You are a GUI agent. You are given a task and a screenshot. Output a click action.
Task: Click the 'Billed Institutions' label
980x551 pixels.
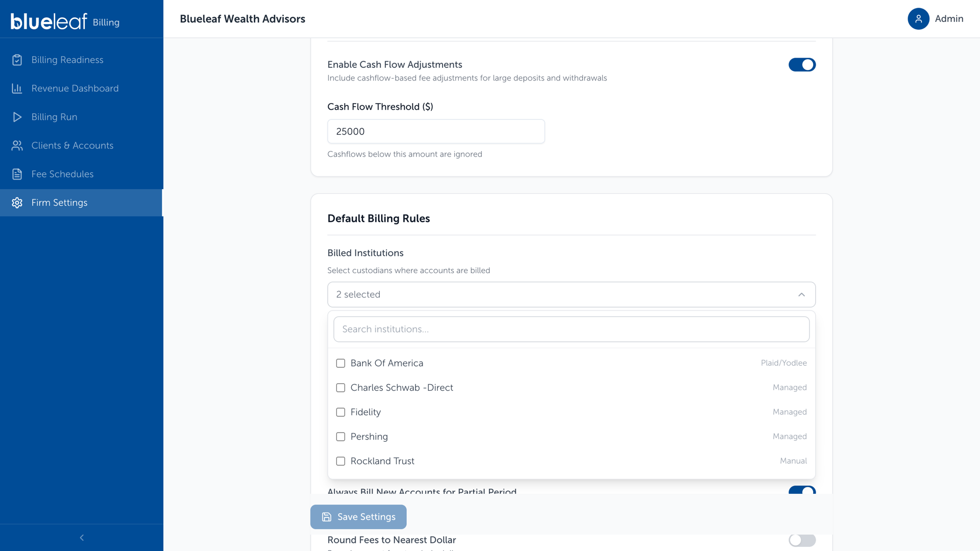[365, 253]
